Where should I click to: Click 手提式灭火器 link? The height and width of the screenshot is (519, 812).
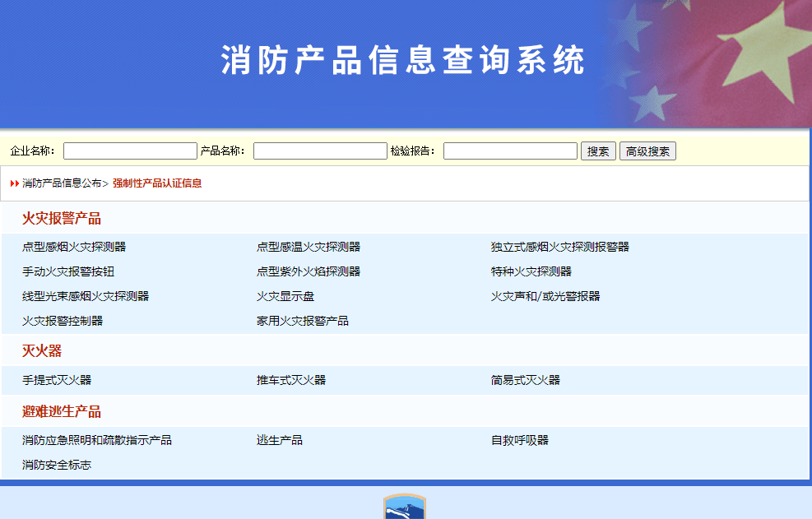click(x=57, y=380)
